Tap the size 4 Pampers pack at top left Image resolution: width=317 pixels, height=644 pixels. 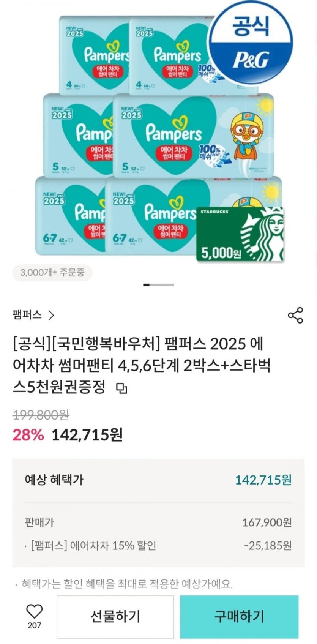[94, 55]
